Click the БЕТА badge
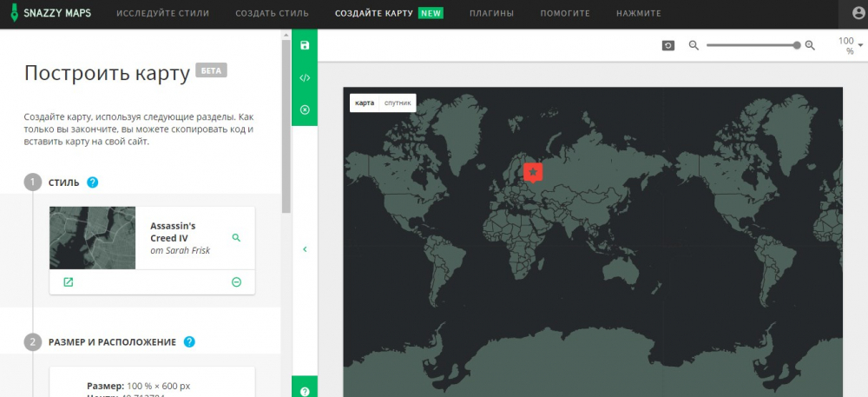The image size is (868, 397). [x=211, y=71]
